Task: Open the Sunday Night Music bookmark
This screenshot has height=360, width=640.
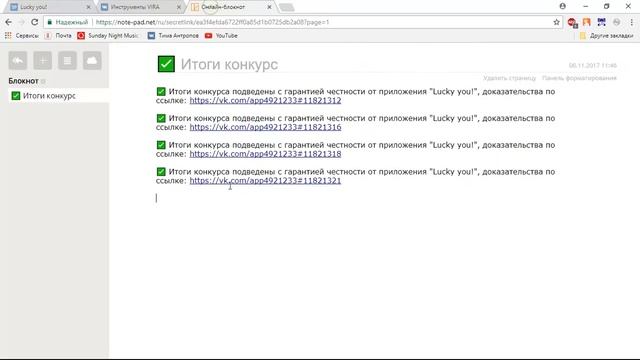Action: pyautogui.click(x=108, y=36)
